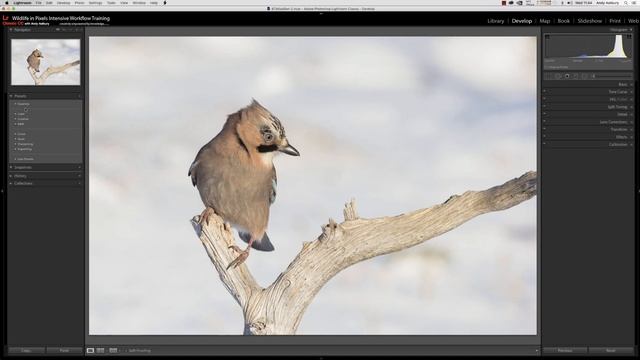
Task: Collapse the Presets panel
Action: (x=11, y=96)
